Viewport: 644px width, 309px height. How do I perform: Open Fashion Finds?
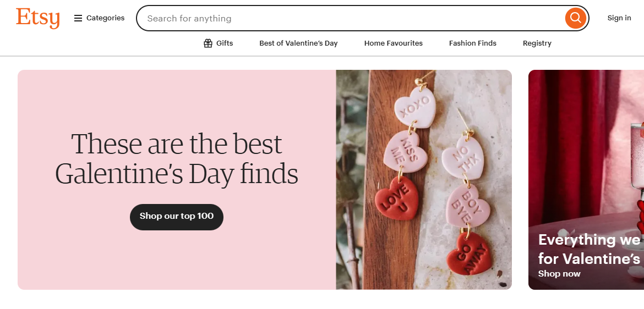tap(473, 43)
